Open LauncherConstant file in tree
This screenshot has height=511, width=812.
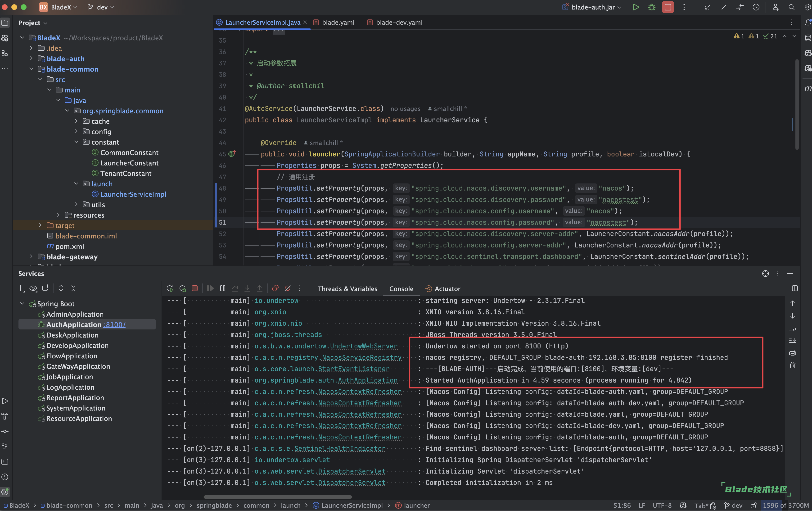(x=129, y=163)
